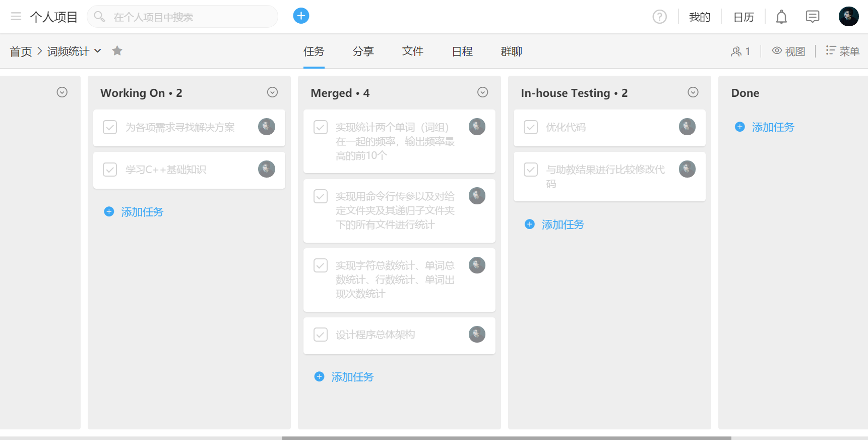
Task: Open the 为各项需求寻找解决方案 task card
Action: tap(189, 128)
